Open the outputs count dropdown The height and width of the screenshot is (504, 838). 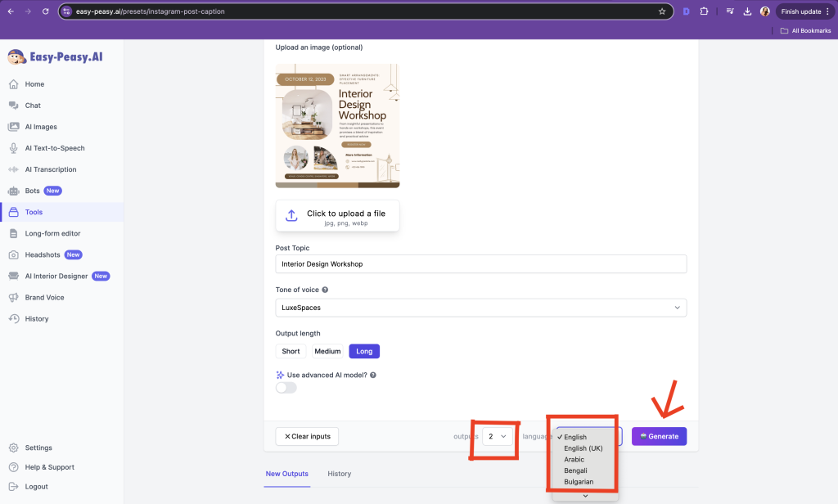click(x=498, y=436)
